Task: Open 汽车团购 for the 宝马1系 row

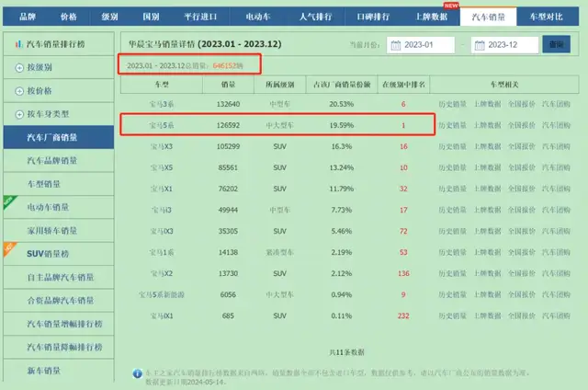Action: tap(556, 252)
